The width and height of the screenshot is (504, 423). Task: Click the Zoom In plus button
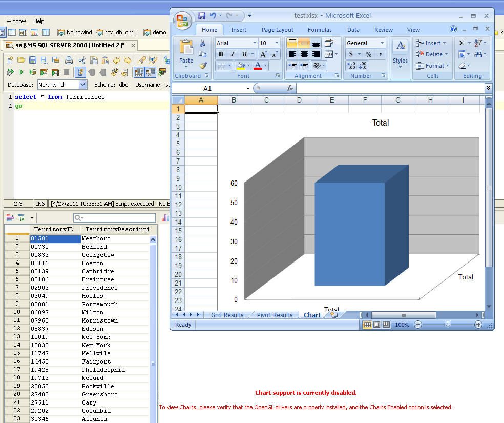coord(478,325)
